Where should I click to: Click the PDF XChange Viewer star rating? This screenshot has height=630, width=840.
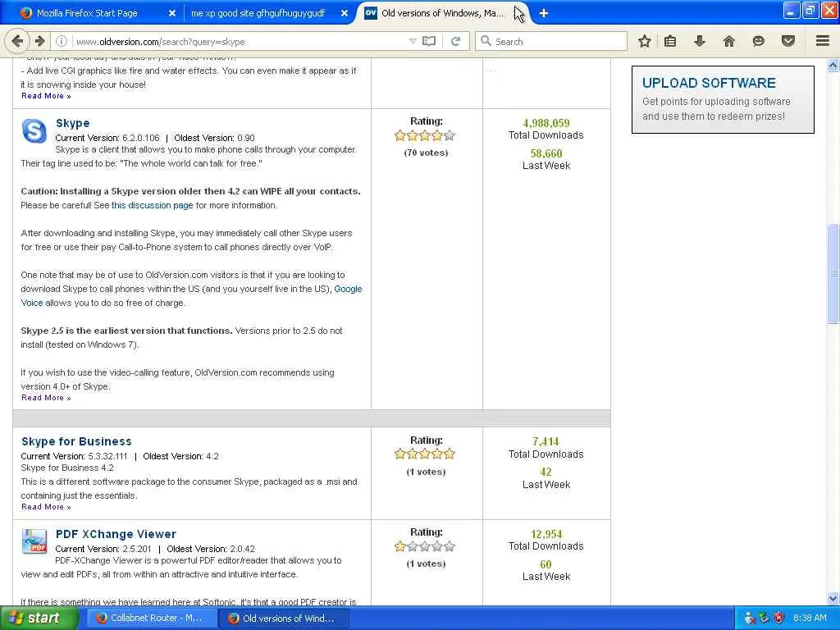coord(425,546)
